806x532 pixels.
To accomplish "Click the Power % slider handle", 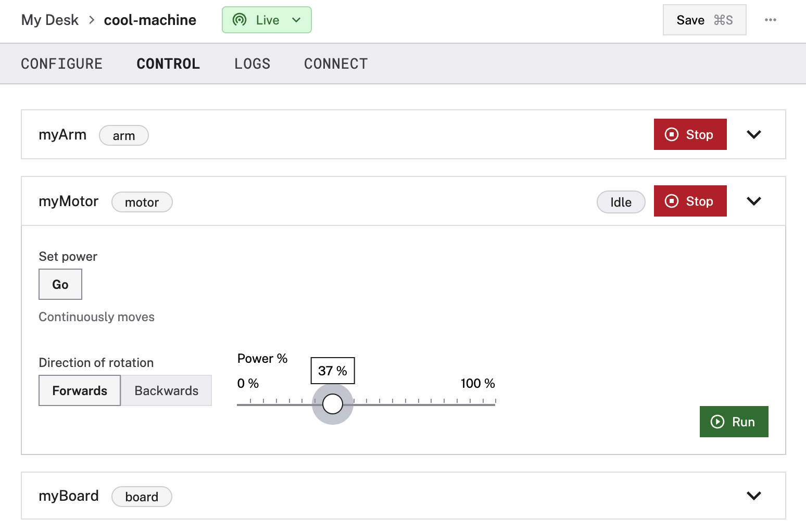I will (333, 403).
